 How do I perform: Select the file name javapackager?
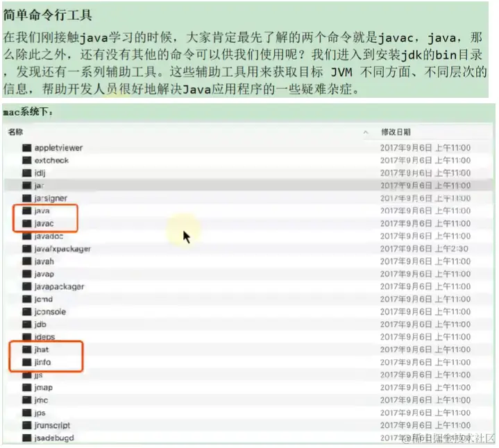pyautogui.click(x=59, y=286)
